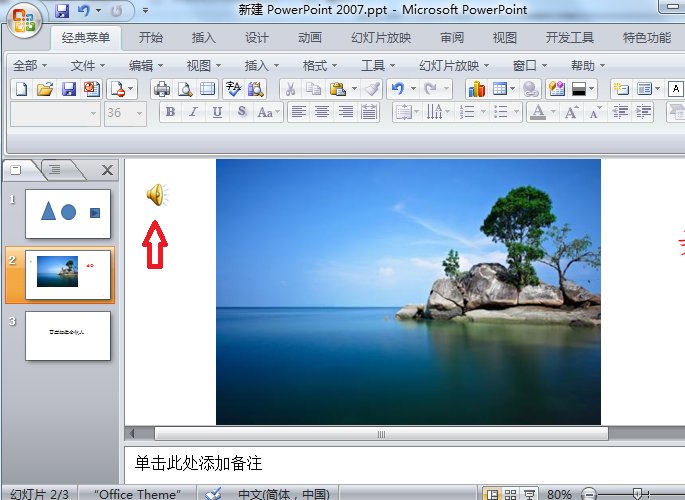Go to the 幻灯片放映 ribbon tab
This screenshot has height=500, width=685.
coord(381,38)
